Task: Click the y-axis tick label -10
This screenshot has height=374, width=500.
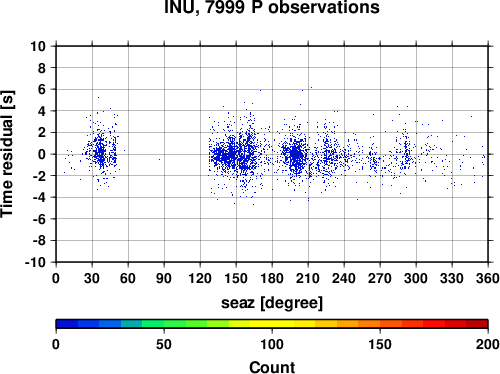Action: pos(35,262)
